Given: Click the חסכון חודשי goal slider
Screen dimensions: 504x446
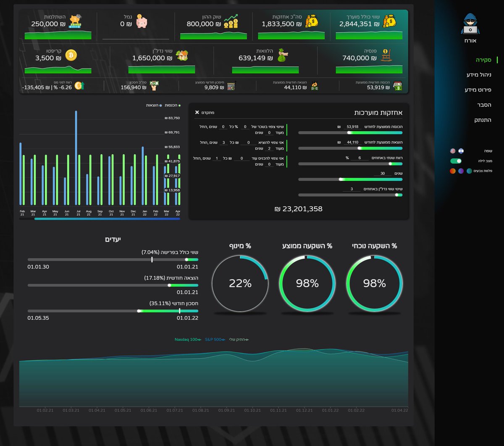Looking at the screenshot, I should pyautogui.click(x=113, y=311).
